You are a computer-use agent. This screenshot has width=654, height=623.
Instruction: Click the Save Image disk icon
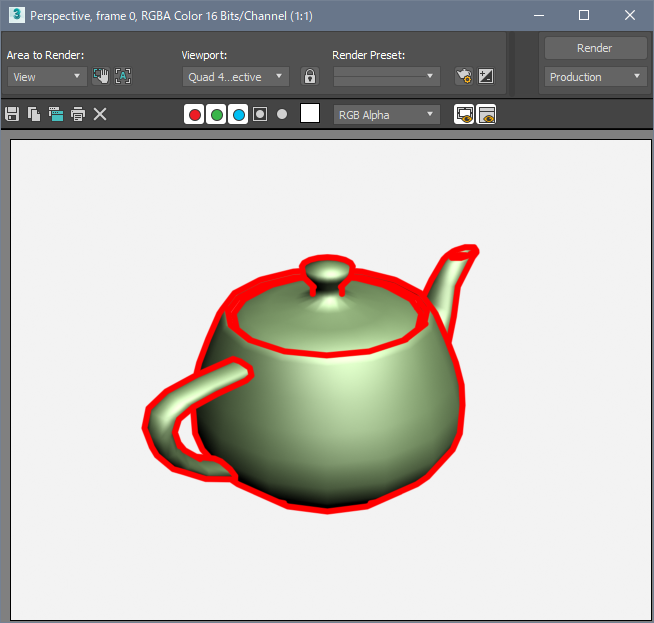coord(12,115)
